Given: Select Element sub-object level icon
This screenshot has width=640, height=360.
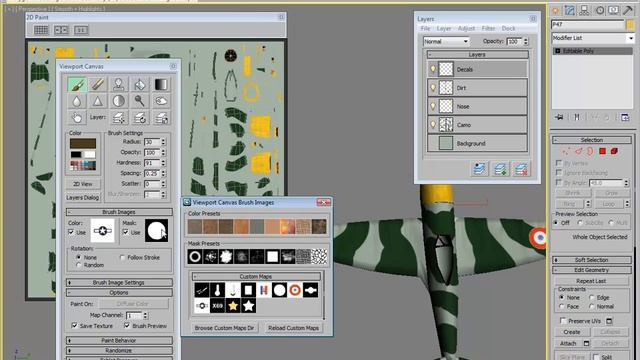Looking at the screenshot, I should click(614, 151).
